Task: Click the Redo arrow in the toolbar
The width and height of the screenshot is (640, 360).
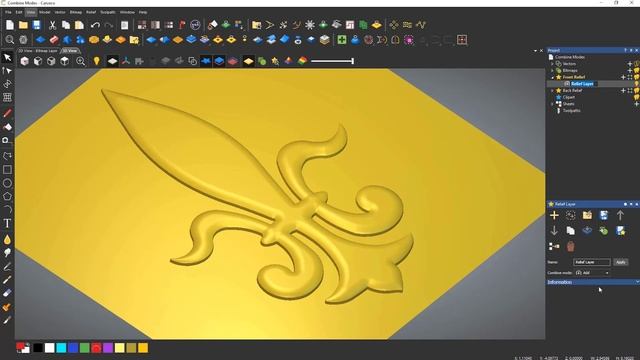Action: (109, 25)
